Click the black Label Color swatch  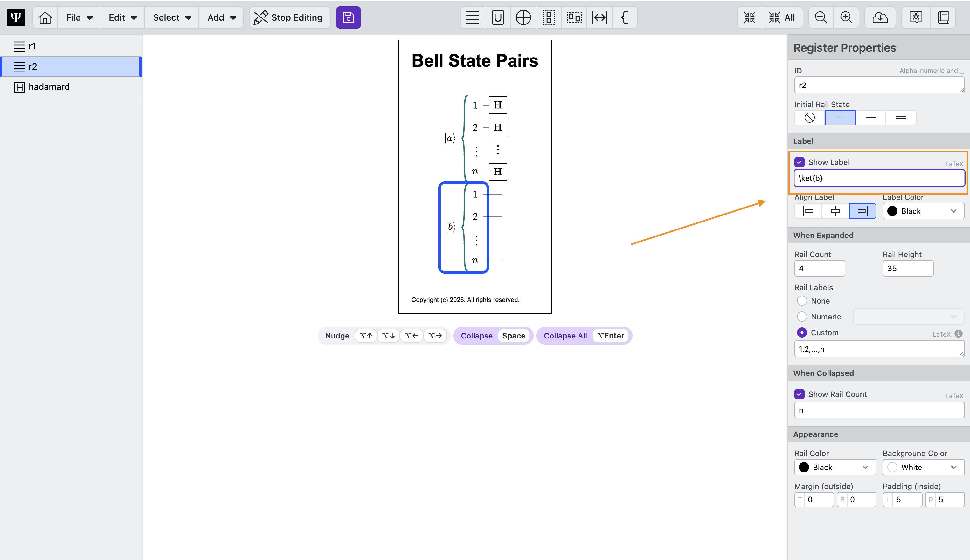[892, 211]
